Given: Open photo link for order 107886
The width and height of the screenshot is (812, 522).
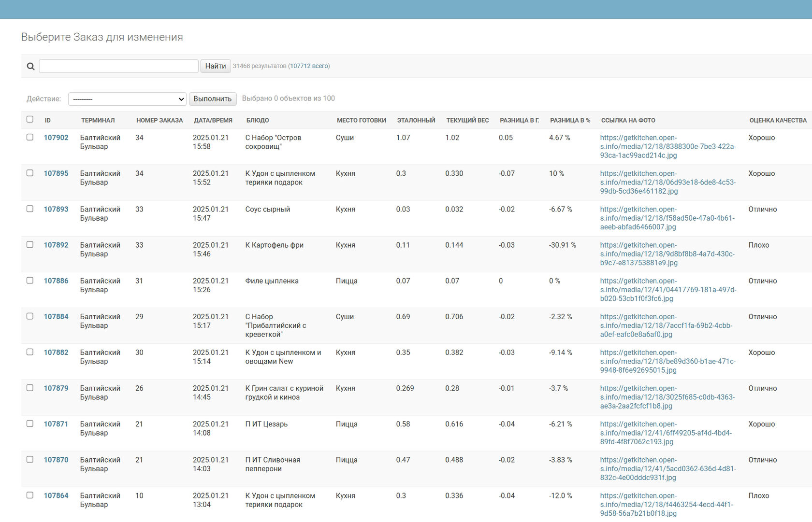Looking at the screenshot, I should pyautogui.click(x=668, y=289).
